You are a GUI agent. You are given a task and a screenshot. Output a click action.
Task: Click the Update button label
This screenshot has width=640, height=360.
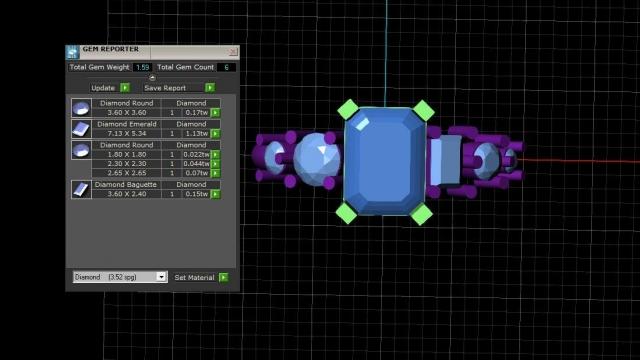(x=103, y=88)
